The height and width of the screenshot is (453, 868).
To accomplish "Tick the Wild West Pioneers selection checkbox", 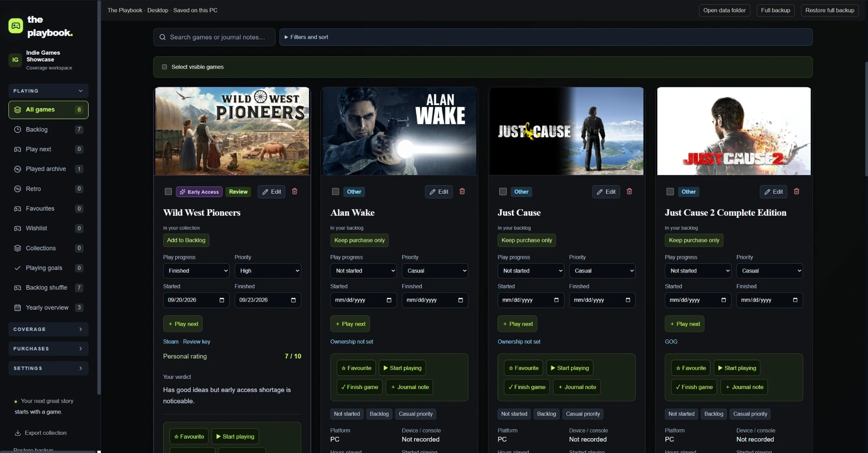I will (168, 192).
